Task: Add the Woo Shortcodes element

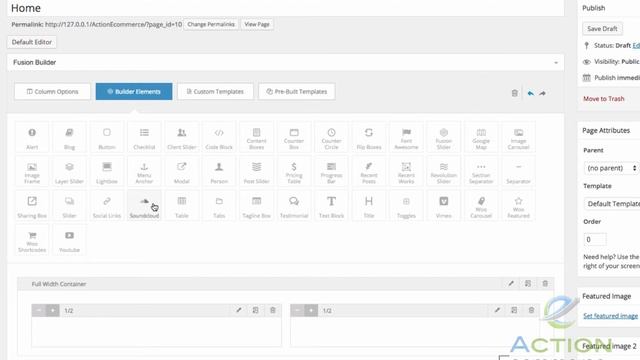Action: click(32, 241)
